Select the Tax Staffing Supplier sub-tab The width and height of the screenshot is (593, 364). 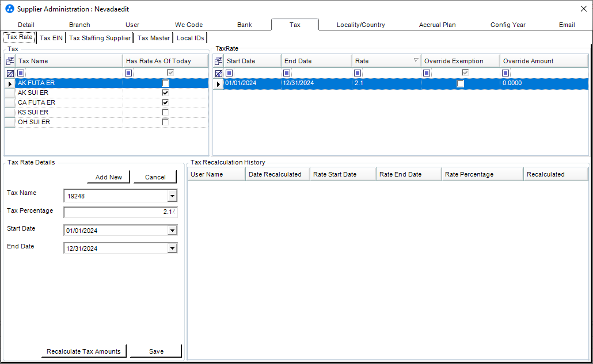(x=100, y=38)
